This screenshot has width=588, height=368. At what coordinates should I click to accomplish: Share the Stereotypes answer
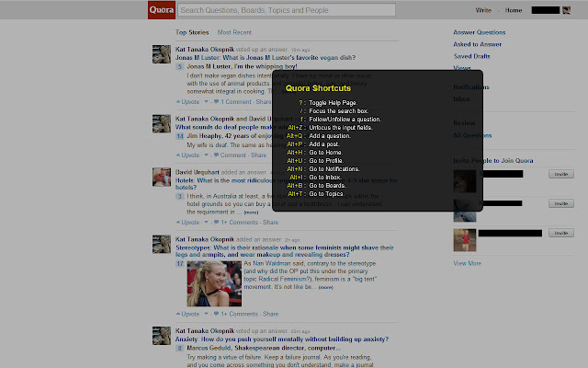pyautogui.click(x=270, y=314)
